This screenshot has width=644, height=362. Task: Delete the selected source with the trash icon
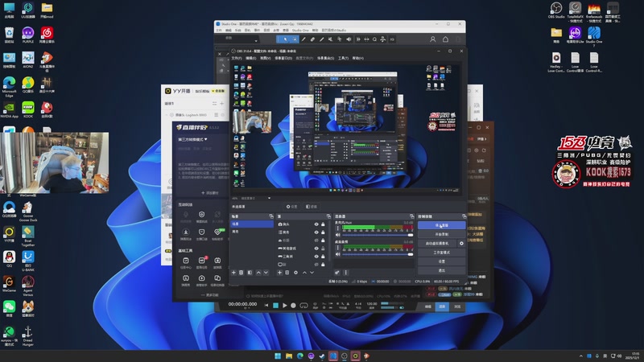click(287, 273)
